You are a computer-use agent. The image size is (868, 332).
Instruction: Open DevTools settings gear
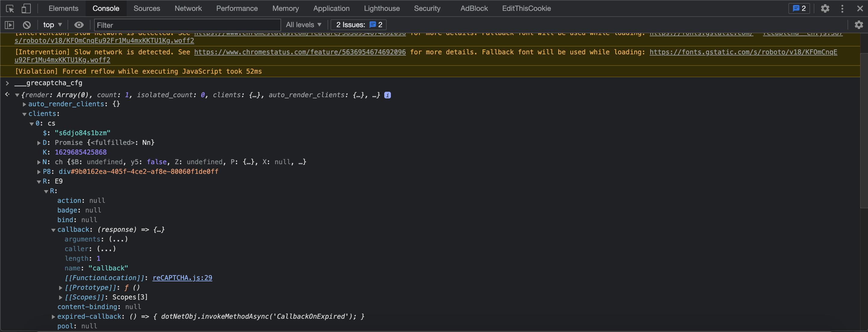click(x=825, y=8)
